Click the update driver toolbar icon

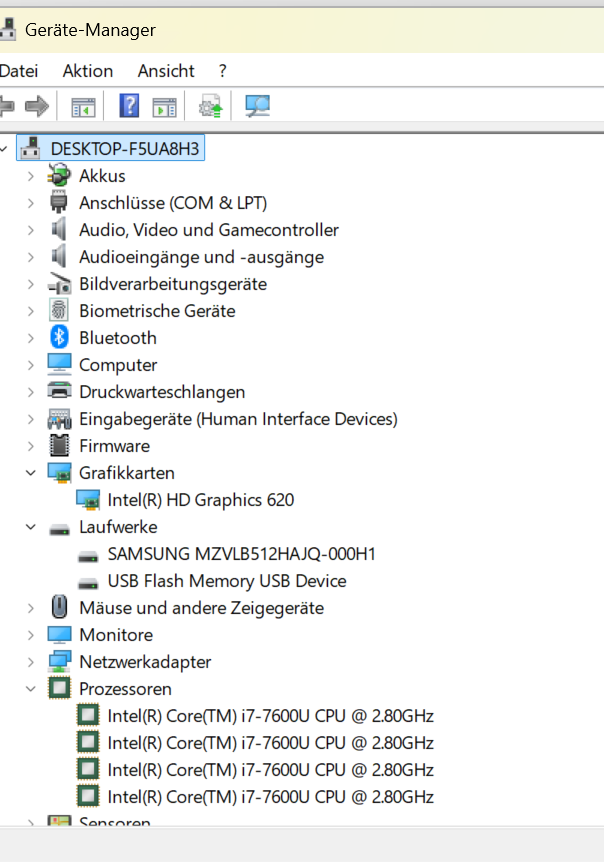click(x=210, y=106)
